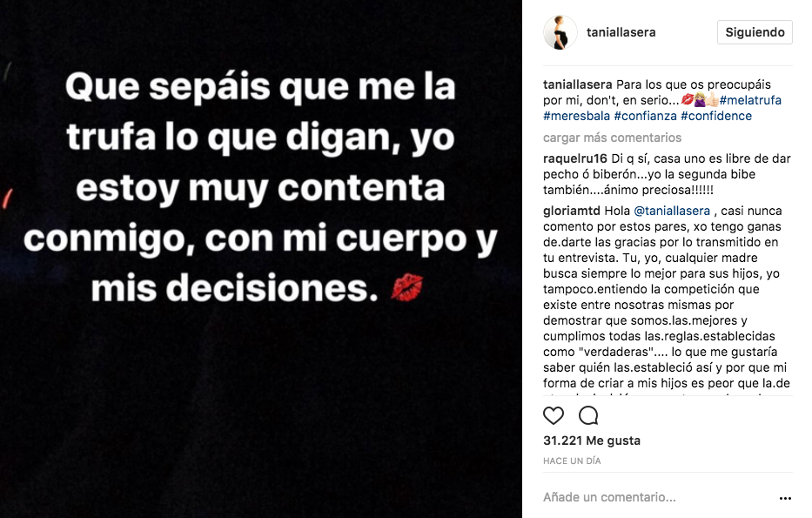Open the three-dot more options menu
The height and width of the screenshot is (518, 812).
[x=785, y=498]
